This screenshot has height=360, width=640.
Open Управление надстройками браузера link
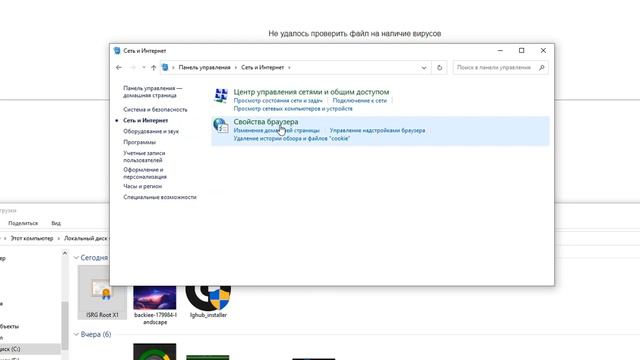[x=377, y=130]
